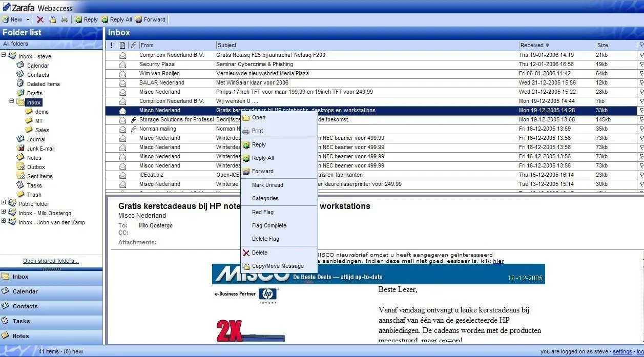Screen dimensions: 644x357
Task: Open the ICEcat.biz email row
Action: 375,175
